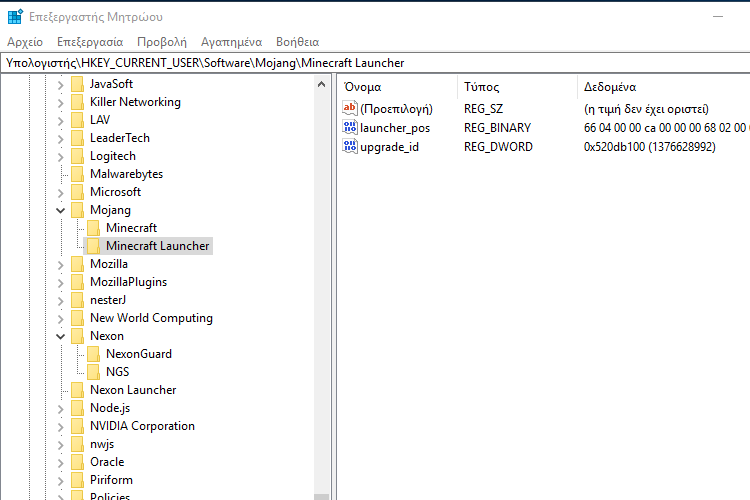750x500 pixels.
Task: Click the Node.js folder icon
Action: pos(77,408)
